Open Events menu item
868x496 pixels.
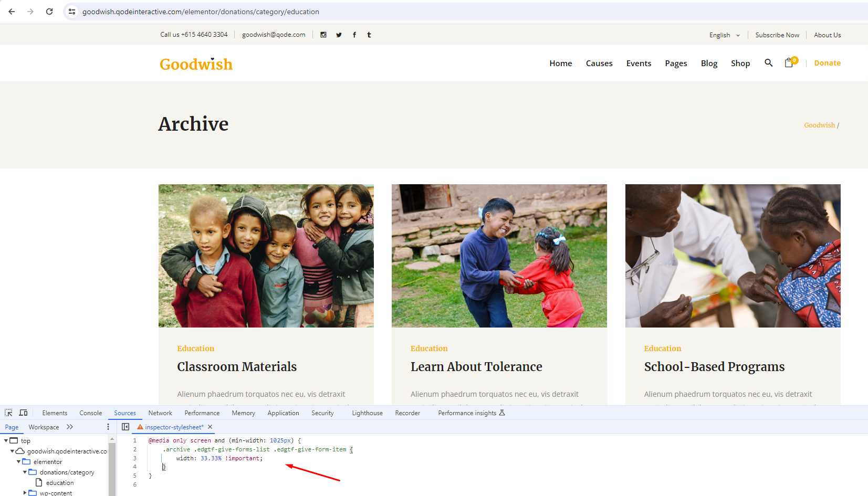(639, 63)
